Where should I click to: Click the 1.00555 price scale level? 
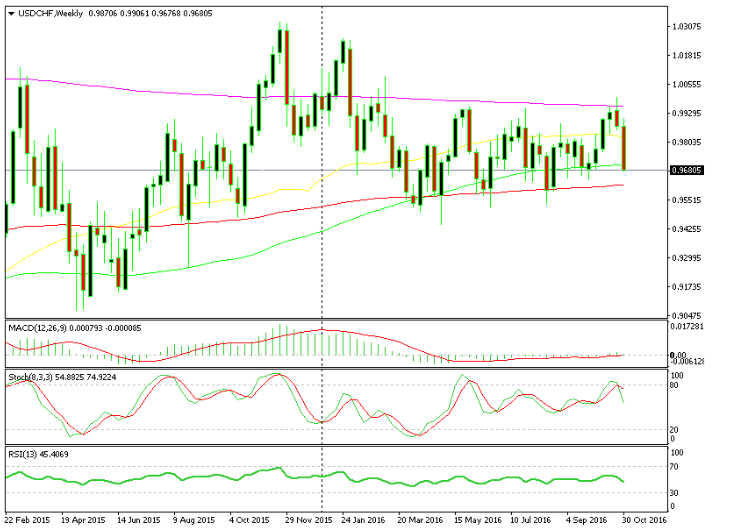pos(687,84)
